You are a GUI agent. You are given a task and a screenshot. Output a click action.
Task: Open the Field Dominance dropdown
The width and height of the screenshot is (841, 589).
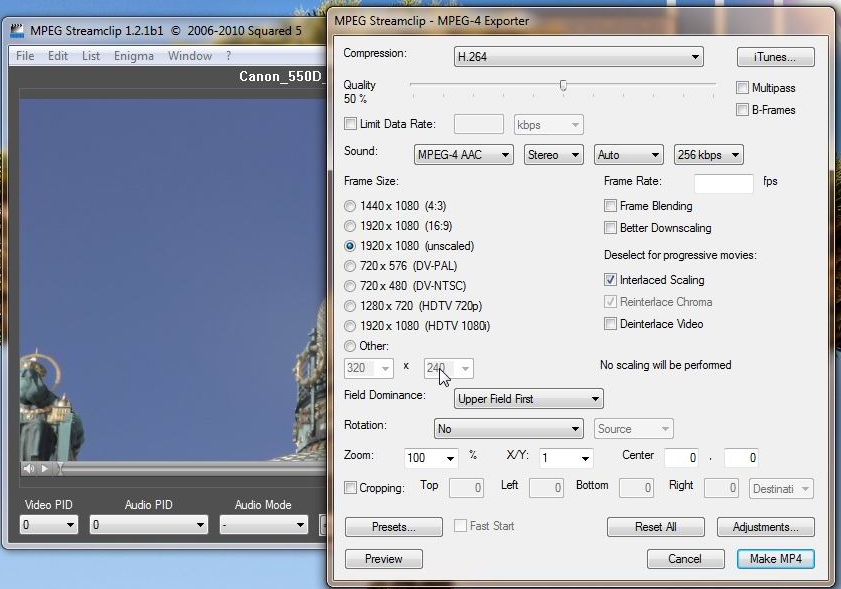click(529, 399)
